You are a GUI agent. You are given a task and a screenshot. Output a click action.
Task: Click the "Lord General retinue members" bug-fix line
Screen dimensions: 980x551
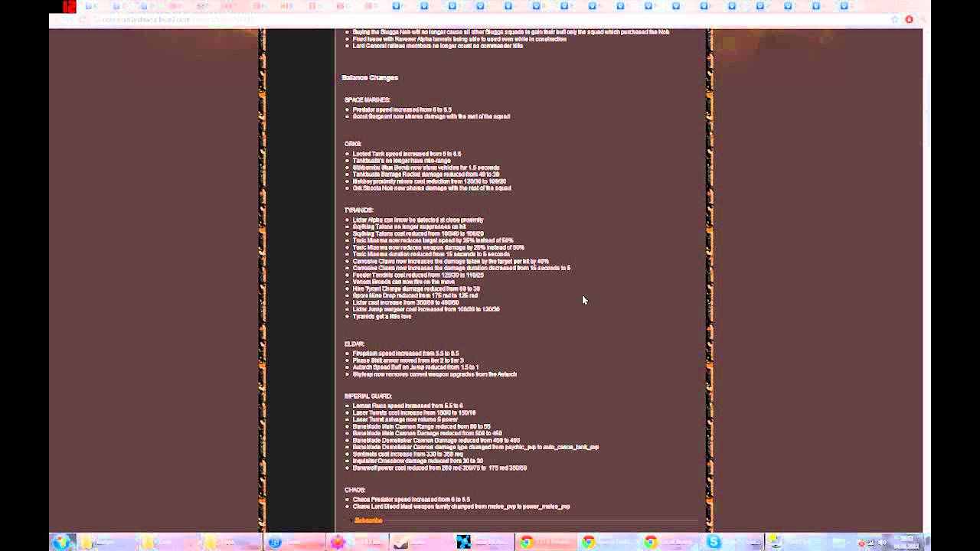(437, 45)
